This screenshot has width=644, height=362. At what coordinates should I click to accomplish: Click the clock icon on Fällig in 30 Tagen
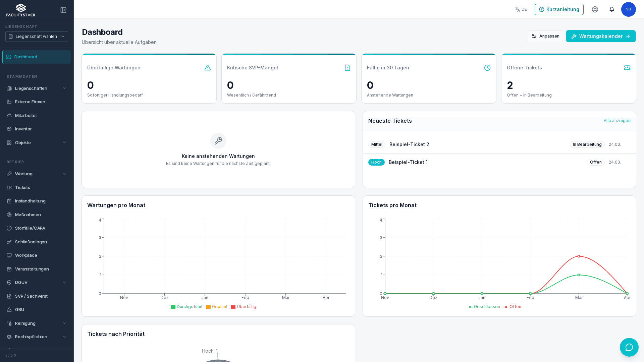point(487,68)
